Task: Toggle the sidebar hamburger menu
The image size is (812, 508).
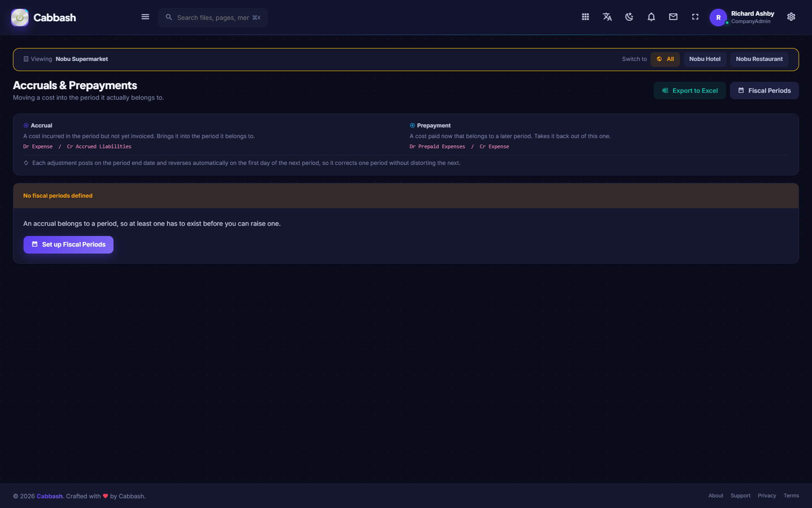Action: 145,17
